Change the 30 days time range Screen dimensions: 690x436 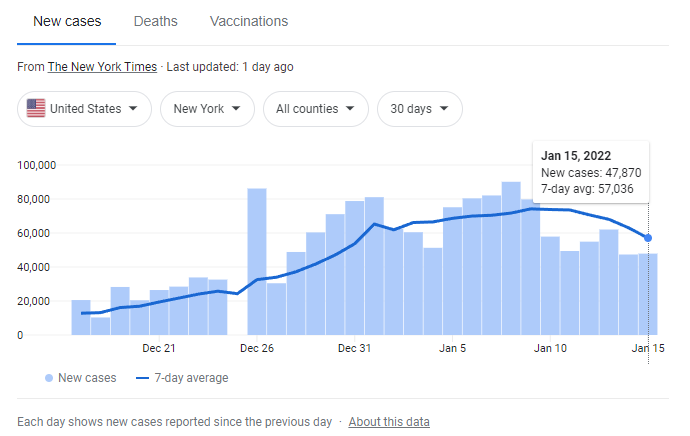click(x=419, y=109)
